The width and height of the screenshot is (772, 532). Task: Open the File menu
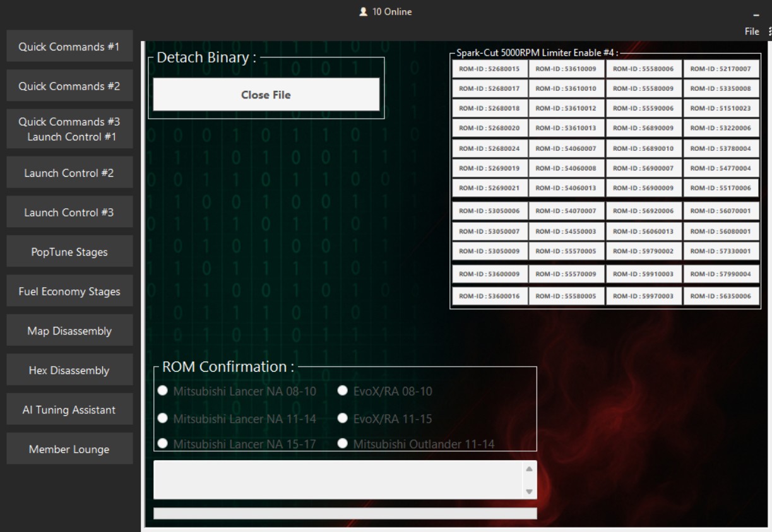pyautogui.click(x=752, y=32)
